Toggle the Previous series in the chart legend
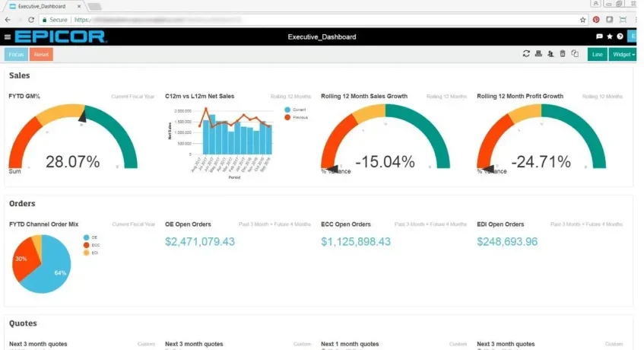 tap(296, 117)
